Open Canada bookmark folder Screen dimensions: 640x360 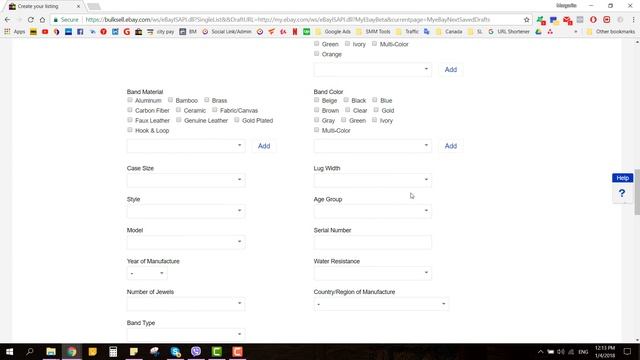click(449, 31)
